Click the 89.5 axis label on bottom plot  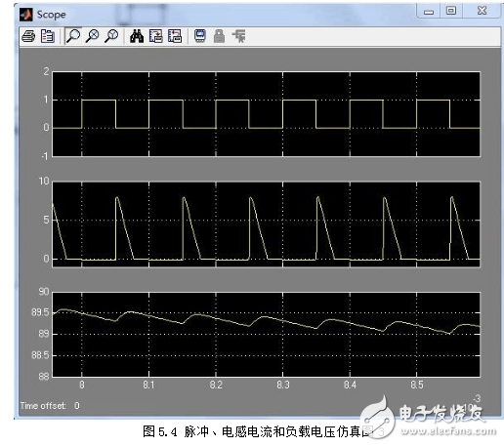click(x=40, y=312)
